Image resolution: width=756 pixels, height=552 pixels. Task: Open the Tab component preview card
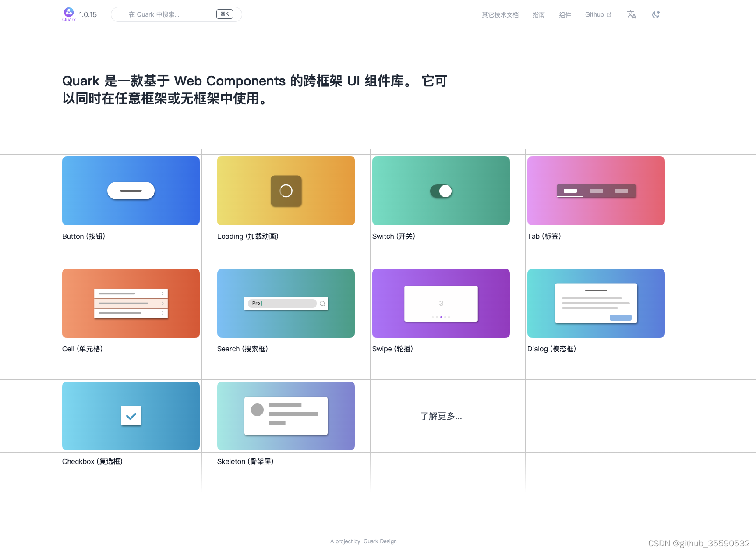point(596,191)
